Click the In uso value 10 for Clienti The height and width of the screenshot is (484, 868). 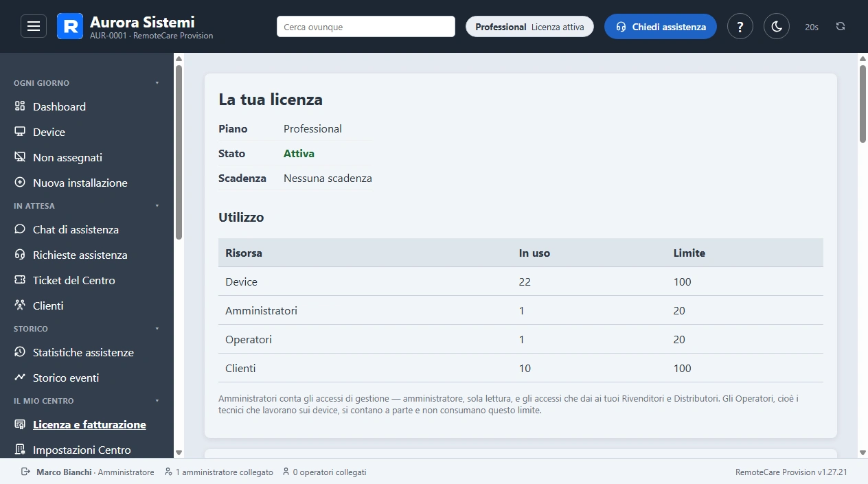click(525, 368)
